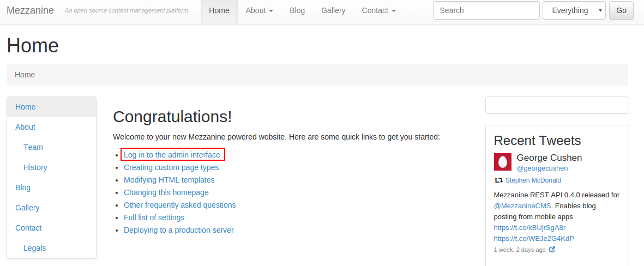
Task: Select Home in the left sidebar
Action: click(x=51, y=107)
